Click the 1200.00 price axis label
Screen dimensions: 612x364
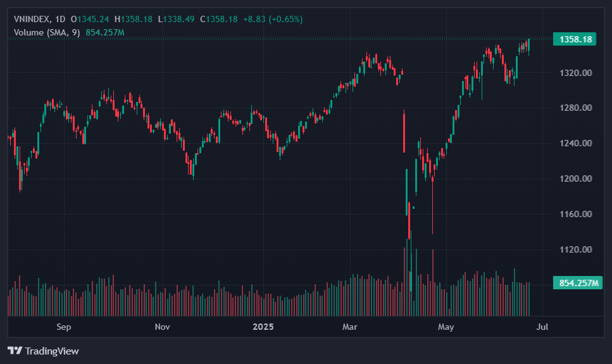coord(575,179)
